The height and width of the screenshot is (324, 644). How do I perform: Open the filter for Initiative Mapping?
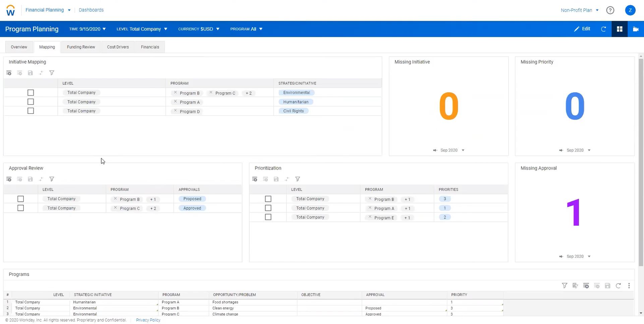coord(52,73)
